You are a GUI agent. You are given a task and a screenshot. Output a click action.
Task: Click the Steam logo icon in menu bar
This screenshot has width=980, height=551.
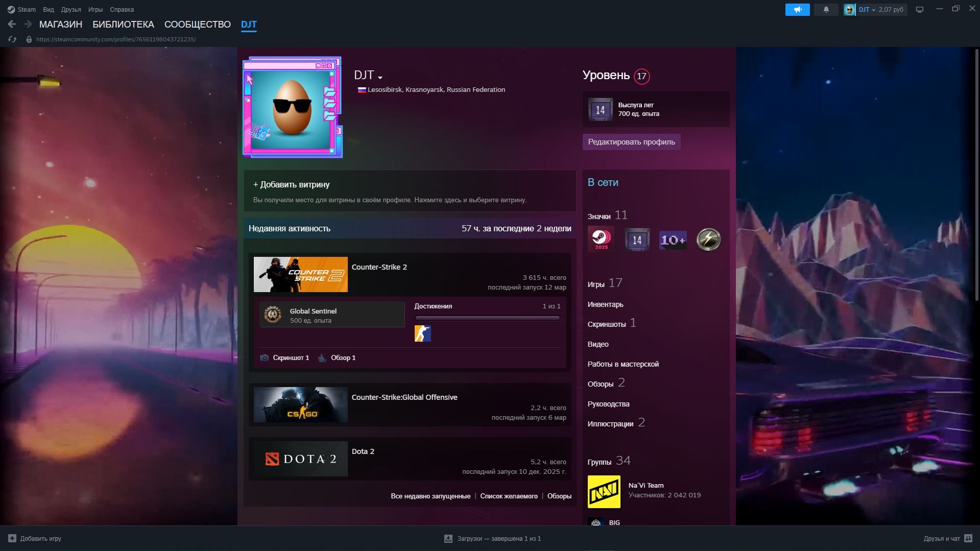(11, 9)
